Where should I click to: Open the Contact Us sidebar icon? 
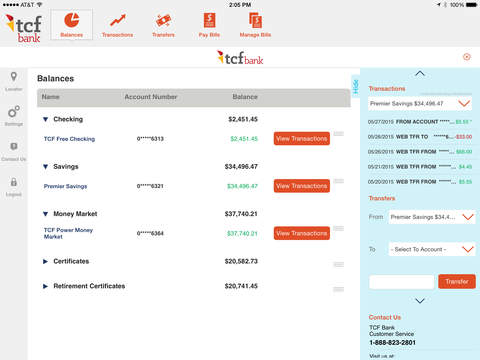14,146
